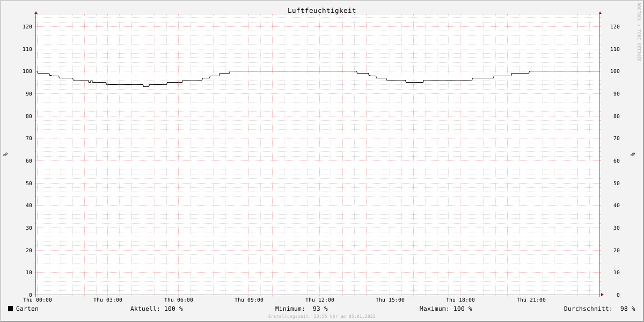Click the Thu 06:00 time axis label

click(179, 300)
